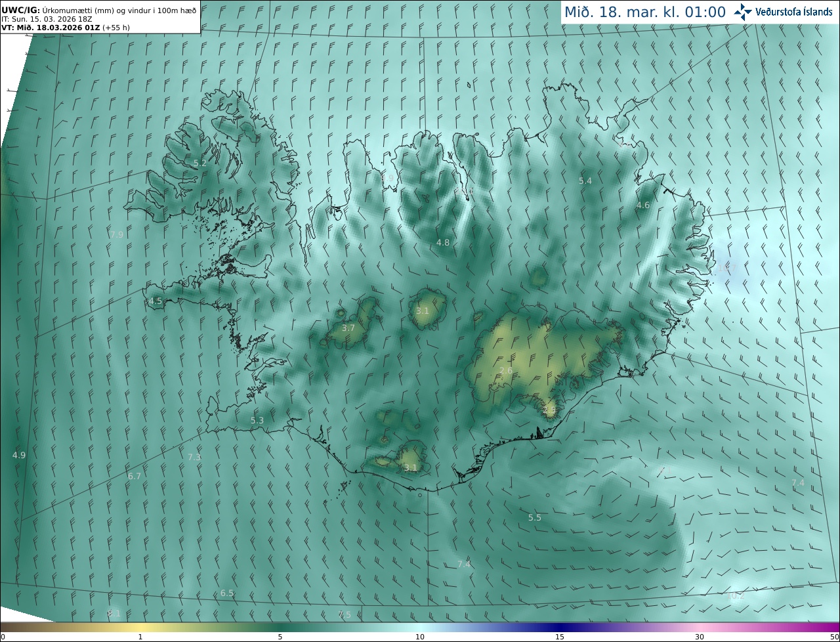This screenshot has height=642, width=840.
Task: Click the 5.4 value on the map
Action: [585, 181]
